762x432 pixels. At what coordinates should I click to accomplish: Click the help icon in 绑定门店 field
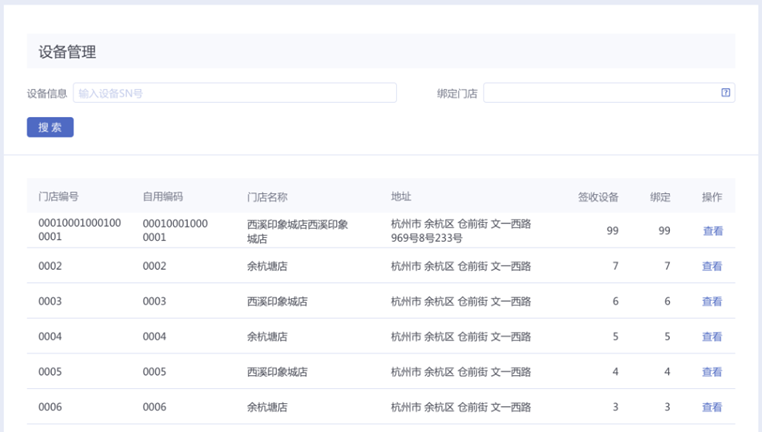click(726, 93)
